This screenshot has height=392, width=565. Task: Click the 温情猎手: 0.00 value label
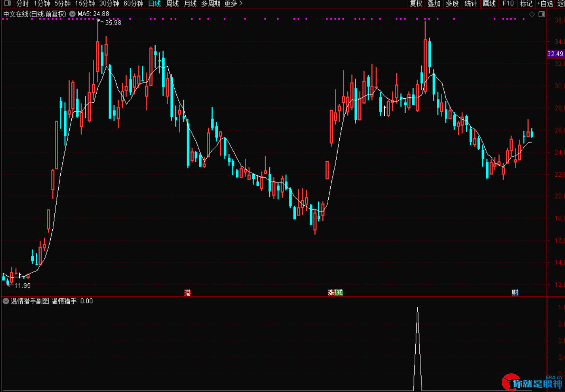click(x=72, y=301)
